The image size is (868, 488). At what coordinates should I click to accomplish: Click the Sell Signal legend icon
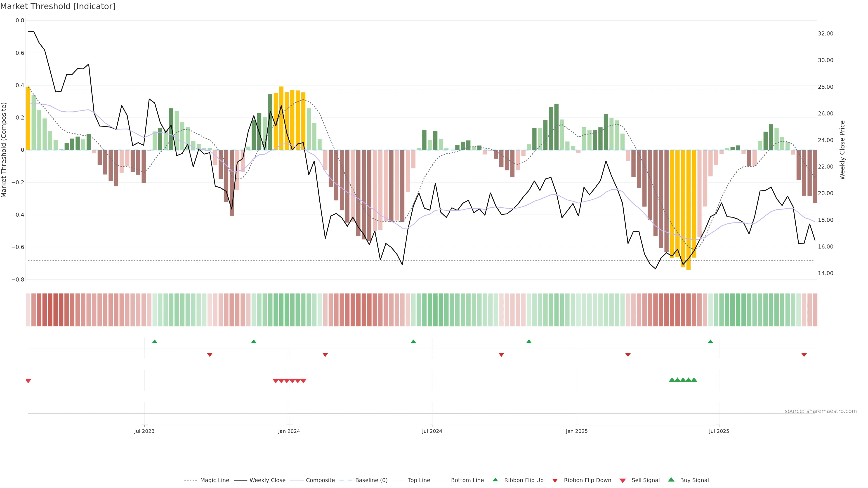tap(623, 480)
